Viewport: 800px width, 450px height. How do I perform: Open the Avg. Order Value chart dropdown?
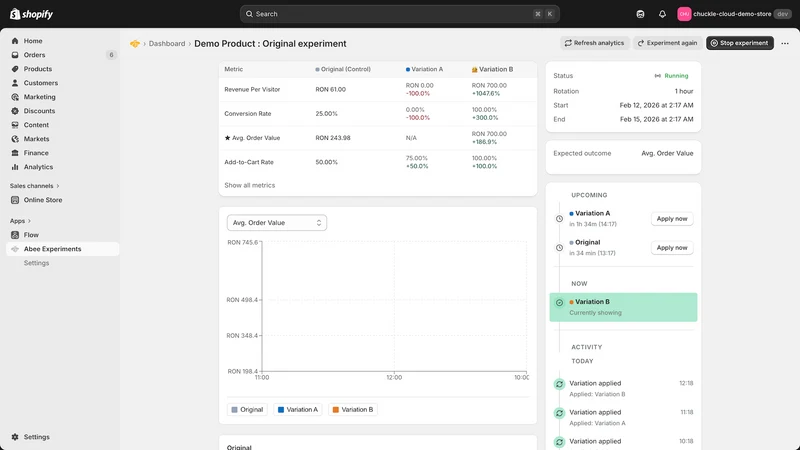(277, 222)
